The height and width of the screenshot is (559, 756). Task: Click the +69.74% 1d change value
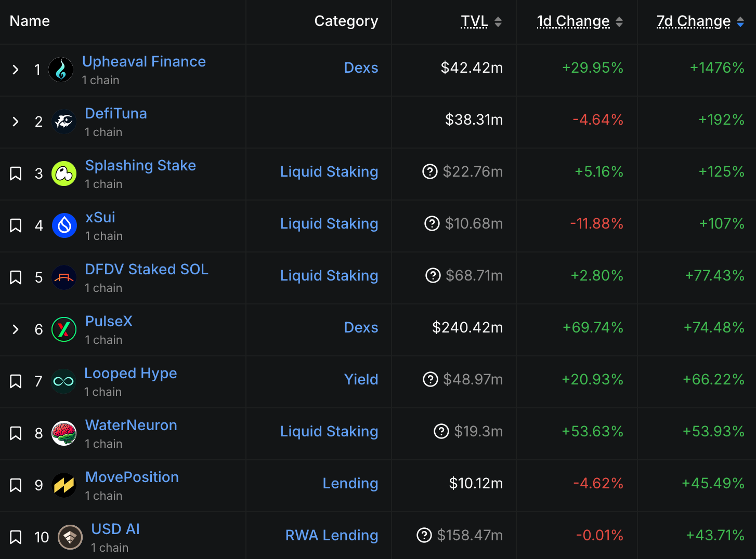tap(593, 327)
